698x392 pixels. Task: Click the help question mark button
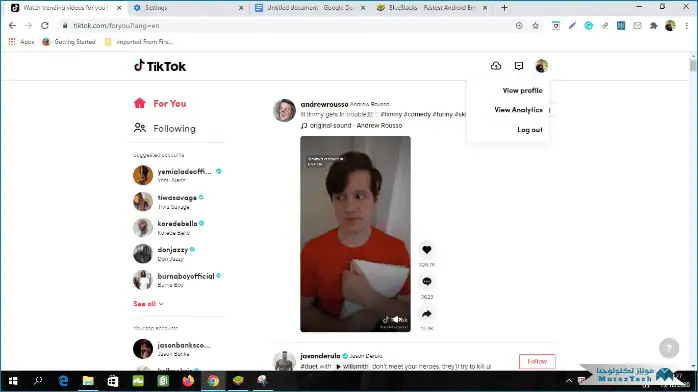pos(669,348)
